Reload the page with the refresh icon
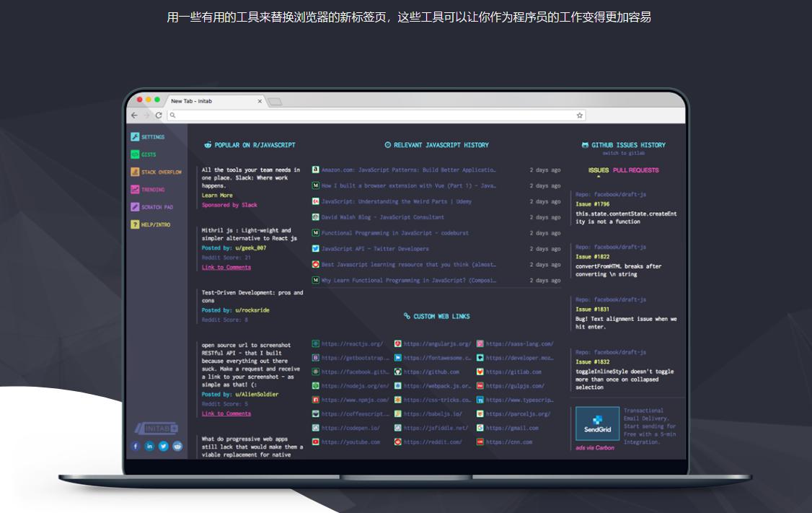Image resolution: width=812 pixels, height=513 pixels. [159, 115]
